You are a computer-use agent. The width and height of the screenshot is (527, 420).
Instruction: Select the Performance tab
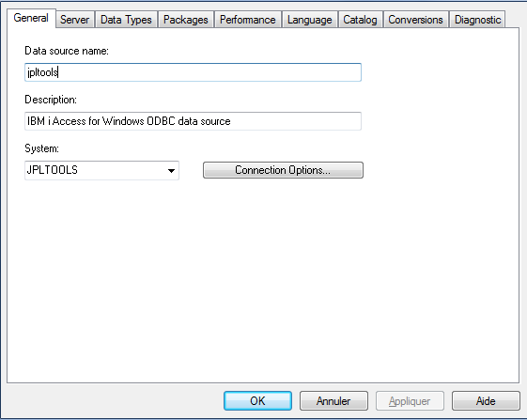[248, 20]
